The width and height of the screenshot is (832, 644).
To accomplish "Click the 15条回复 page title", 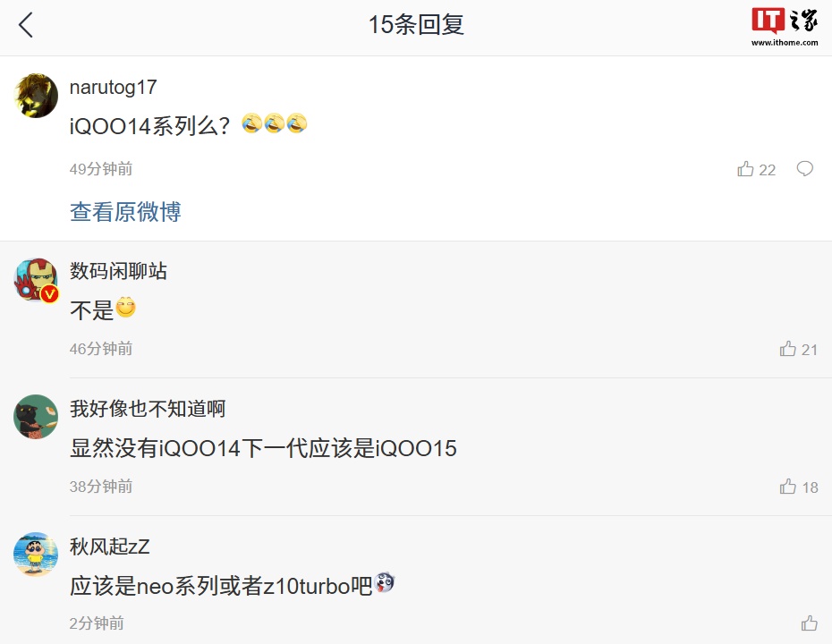I will [416, 24].
